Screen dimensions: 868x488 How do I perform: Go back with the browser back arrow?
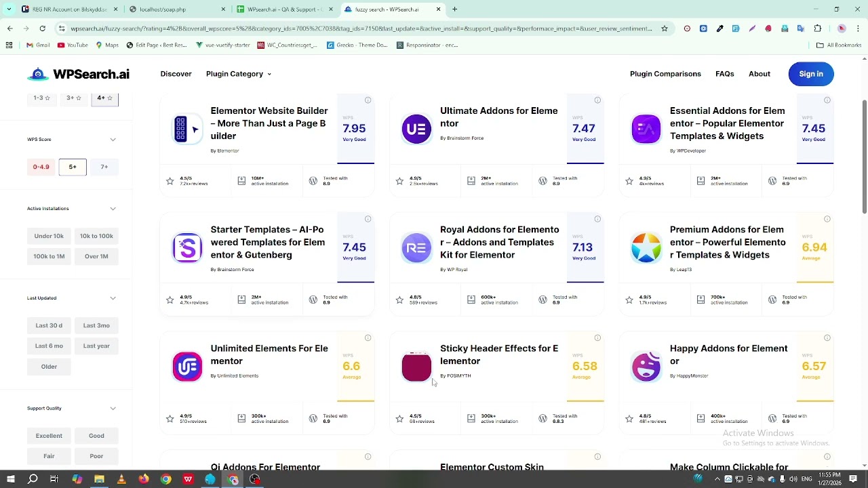(x=9, y=28)
